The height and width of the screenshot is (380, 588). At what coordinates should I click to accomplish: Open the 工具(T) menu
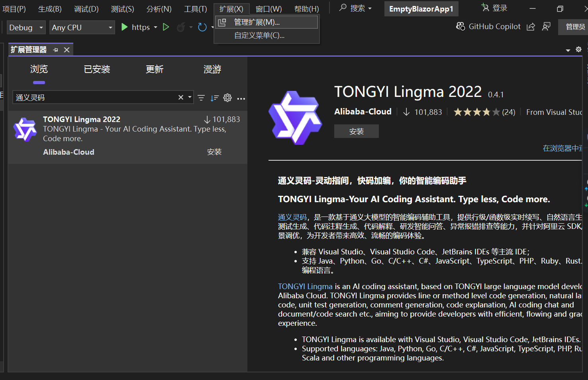point(195,9)
